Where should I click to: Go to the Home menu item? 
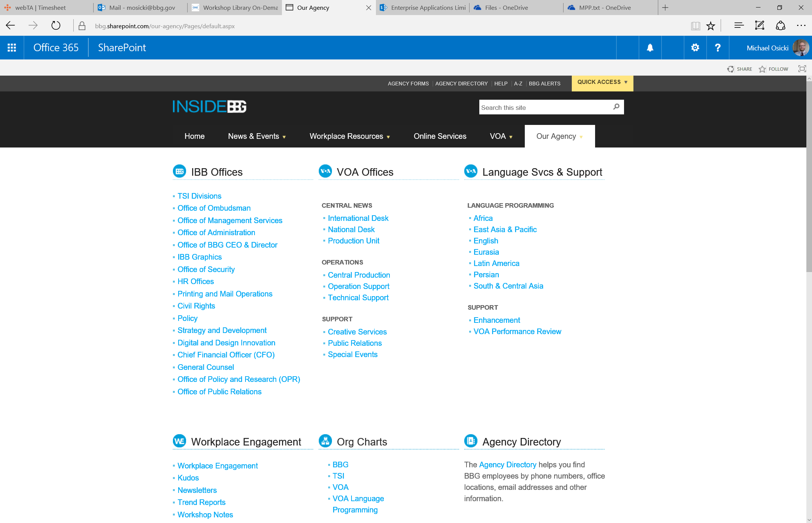[x=194, y=136]
